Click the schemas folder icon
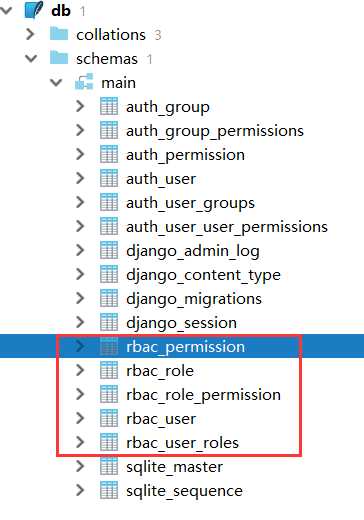364x520 pixels. [59, 58]
